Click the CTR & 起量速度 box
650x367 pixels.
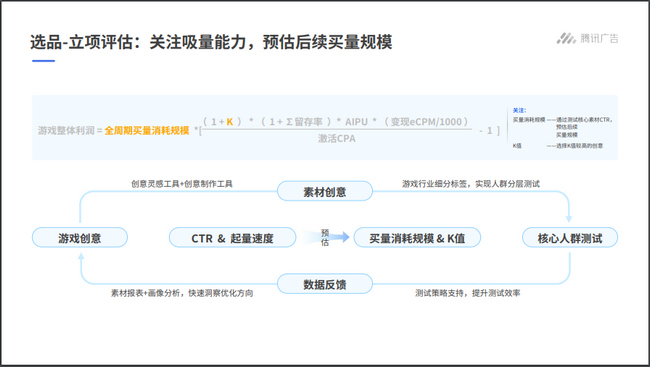[232, 238]
